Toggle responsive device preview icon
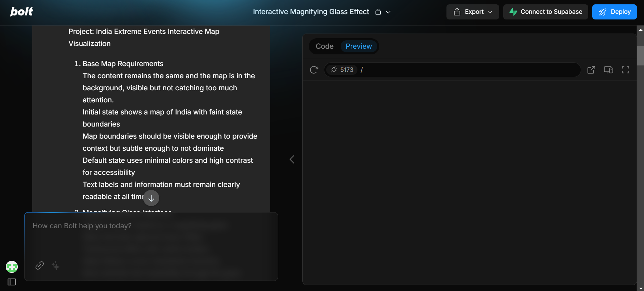644x291 pixels. [x=608, y=70]
